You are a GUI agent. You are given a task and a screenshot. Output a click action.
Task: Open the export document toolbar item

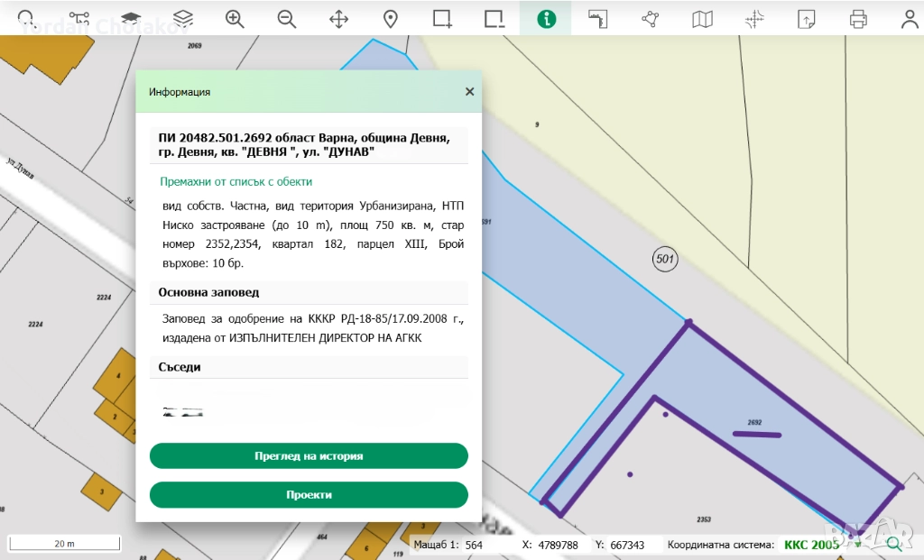click(x=806, y=18)
